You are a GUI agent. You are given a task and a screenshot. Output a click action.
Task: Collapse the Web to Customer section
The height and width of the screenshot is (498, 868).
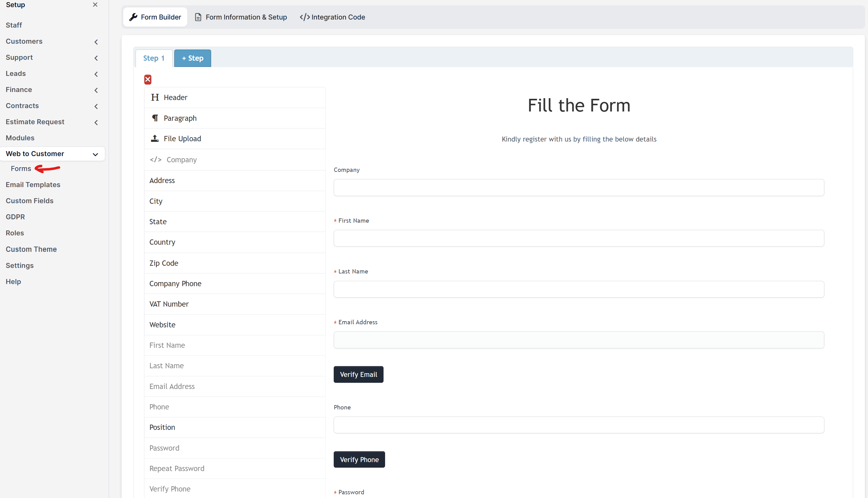(x=95, y=154)
